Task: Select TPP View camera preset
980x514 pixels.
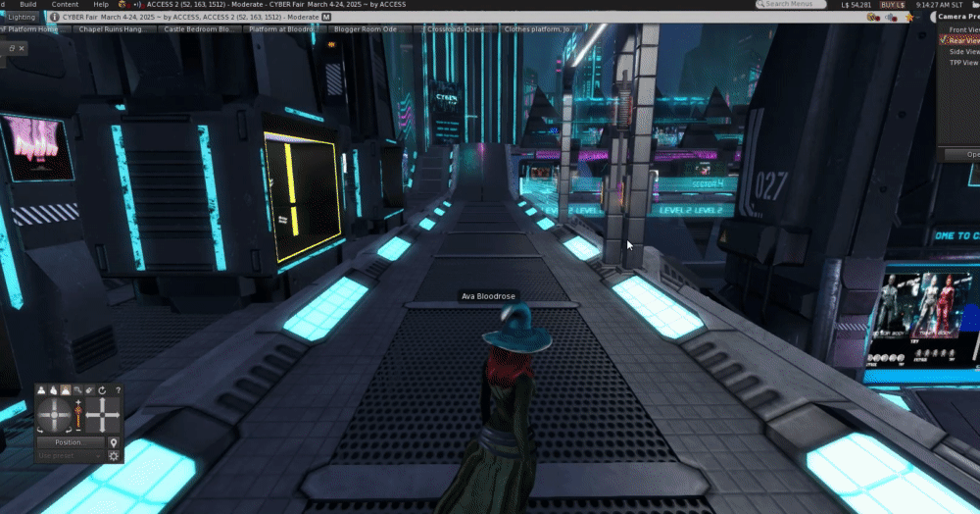Action: tap(963, 63)
